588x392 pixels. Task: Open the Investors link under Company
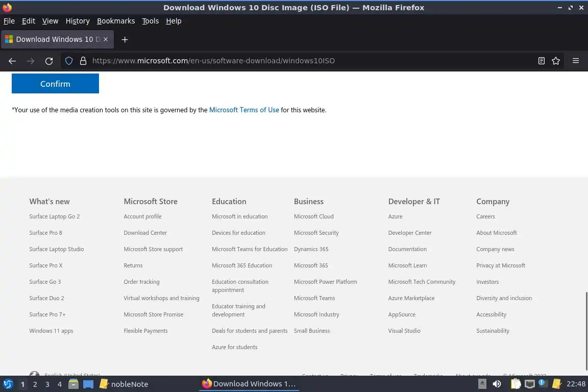[x=487, y=282]
